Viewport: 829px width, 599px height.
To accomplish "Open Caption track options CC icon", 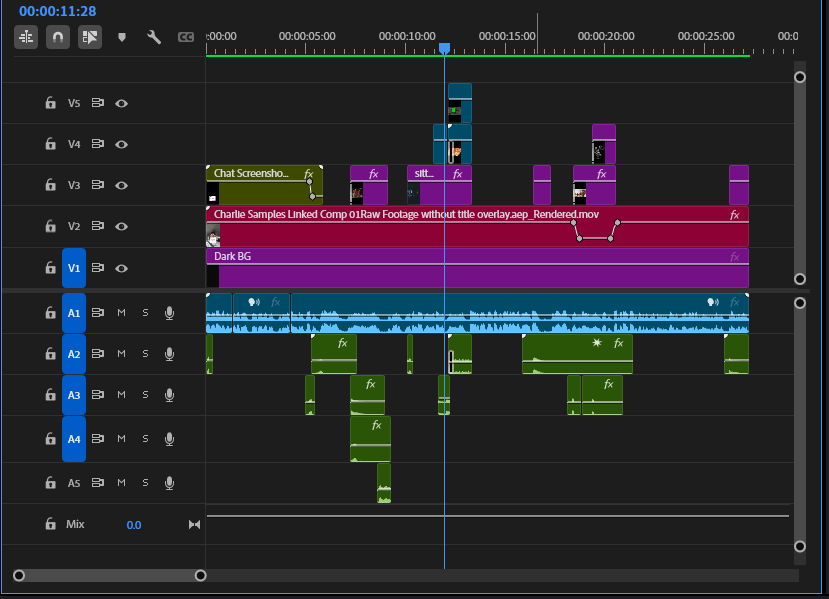I will click(x=186, y=37).
